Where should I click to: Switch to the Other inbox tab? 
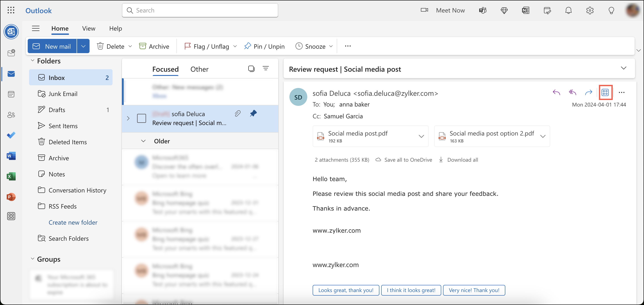[199, 69]
